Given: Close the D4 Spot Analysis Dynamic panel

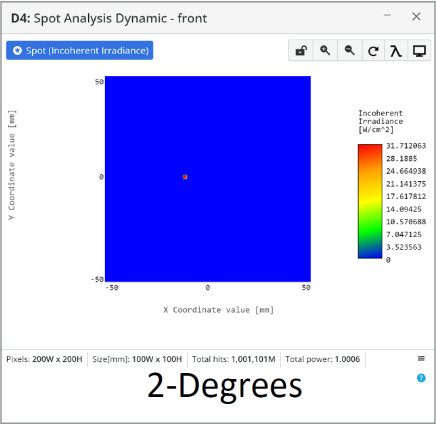Looking at the screenshot, I should 416,16.
